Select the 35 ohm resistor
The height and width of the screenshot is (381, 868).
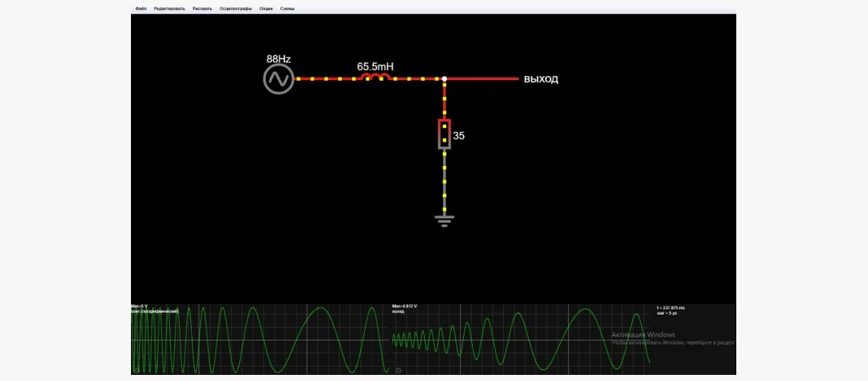[444, 134]
